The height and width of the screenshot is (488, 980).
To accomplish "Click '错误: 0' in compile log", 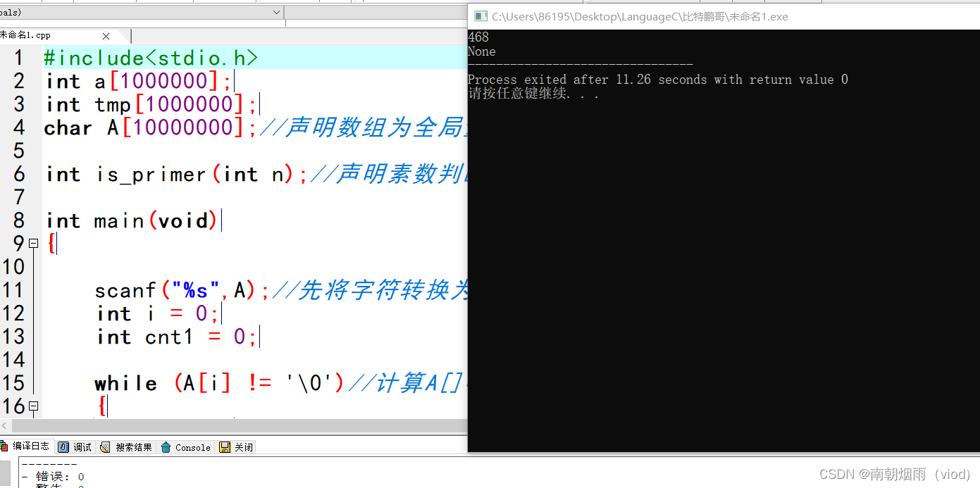I will tap(60, 477).
